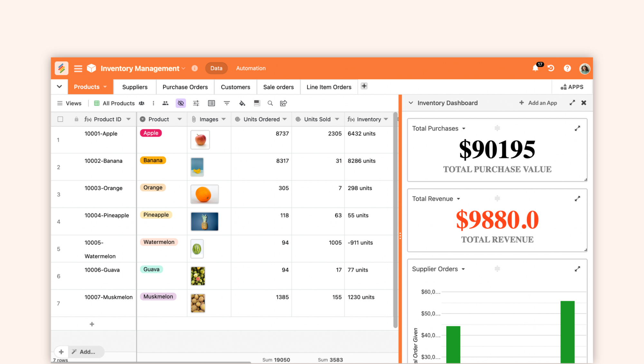Check the select-all rows checkbox
This screenshot has width=644, height=364.
60,119
